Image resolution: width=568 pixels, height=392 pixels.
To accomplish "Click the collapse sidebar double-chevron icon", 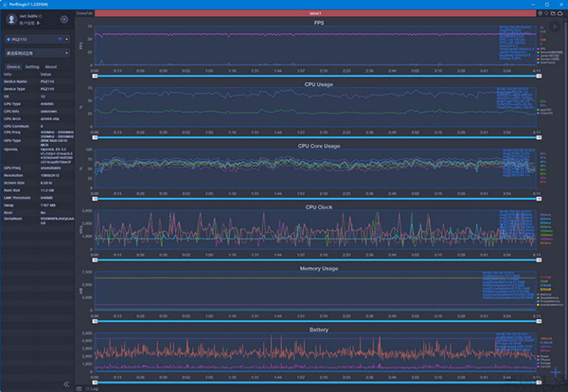I will pyautogui.click(x=66, y=383).
